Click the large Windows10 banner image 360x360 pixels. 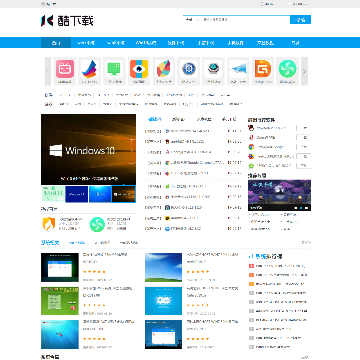[x=88, y=150]
